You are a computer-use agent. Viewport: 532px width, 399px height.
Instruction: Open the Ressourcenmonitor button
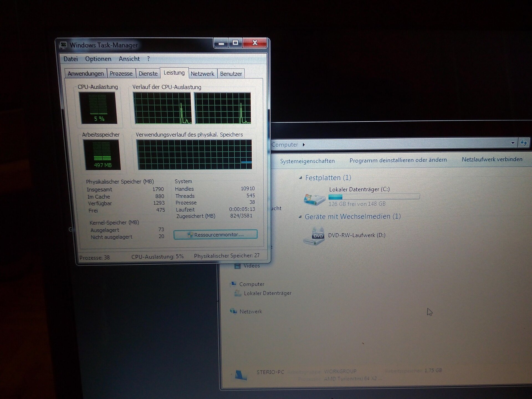pyautogui.click(x=216, y=234)
